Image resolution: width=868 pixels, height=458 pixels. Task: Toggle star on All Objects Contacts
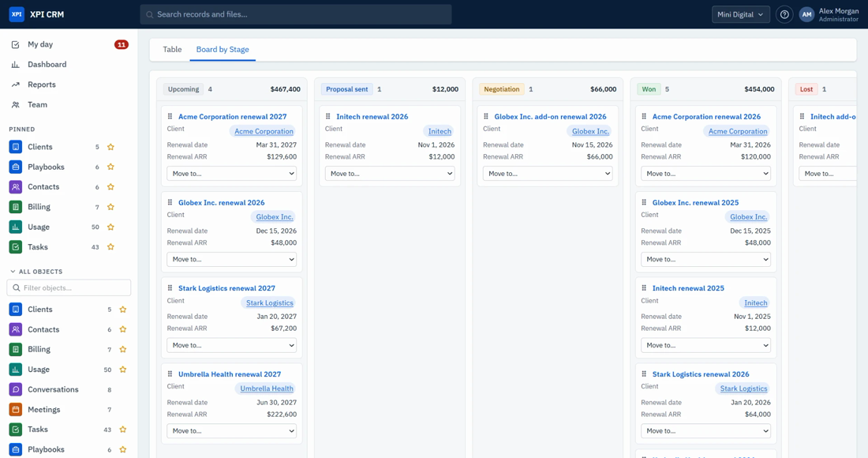[123, 329]
